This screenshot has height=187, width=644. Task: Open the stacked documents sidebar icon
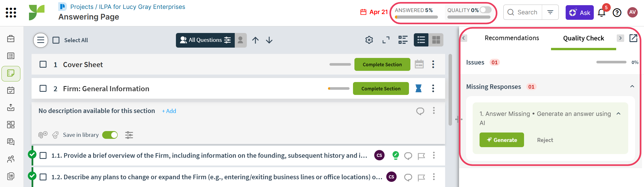pyautogui.click(x=11, y=176)
